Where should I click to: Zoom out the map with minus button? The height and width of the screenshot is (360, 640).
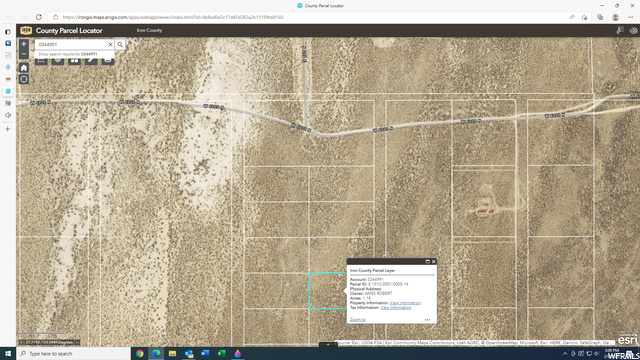coord(24,54)
